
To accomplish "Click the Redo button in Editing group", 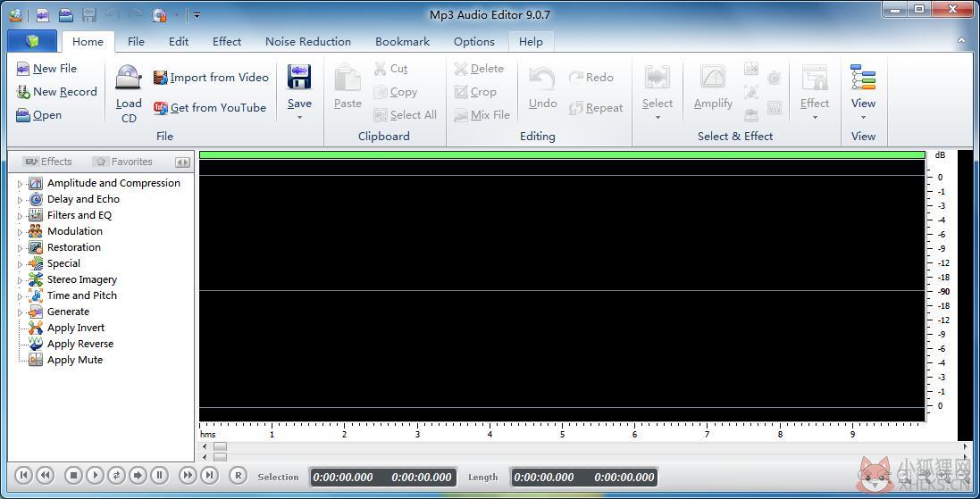I will coord(591,78).
